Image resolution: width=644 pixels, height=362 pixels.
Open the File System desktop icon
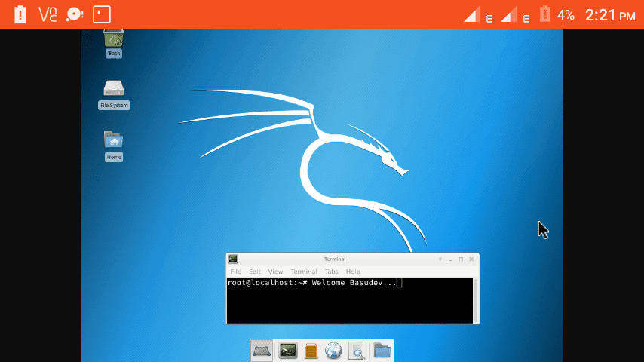pos(114,94)
